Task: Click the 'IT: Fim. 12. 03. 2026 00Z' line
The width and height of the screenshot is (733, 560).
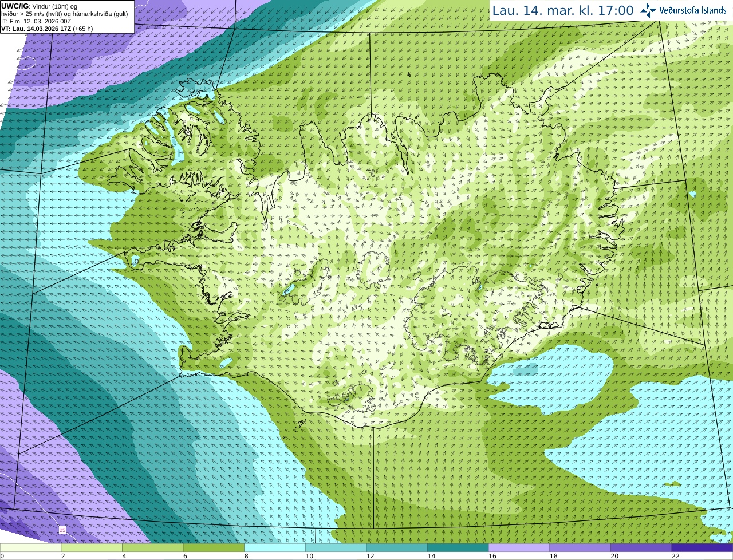Action: 36,21
